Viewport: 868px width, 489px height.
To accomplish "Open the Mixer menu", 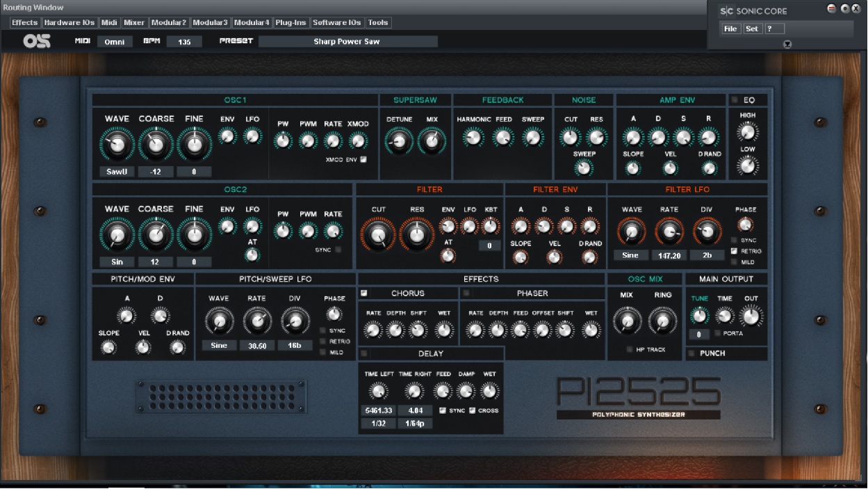I will [134, 23].
